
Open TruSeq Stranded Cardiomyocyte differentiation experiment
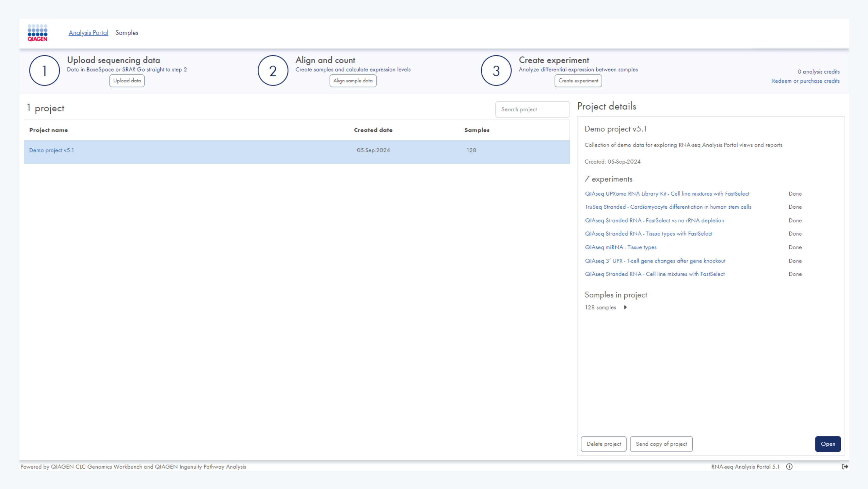point(668,207)
